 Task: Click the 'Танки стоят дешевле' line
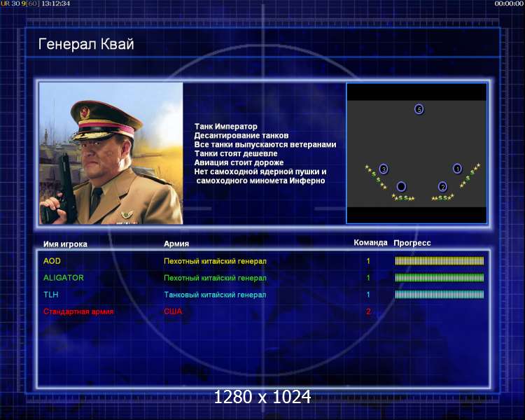coord(236,154)
